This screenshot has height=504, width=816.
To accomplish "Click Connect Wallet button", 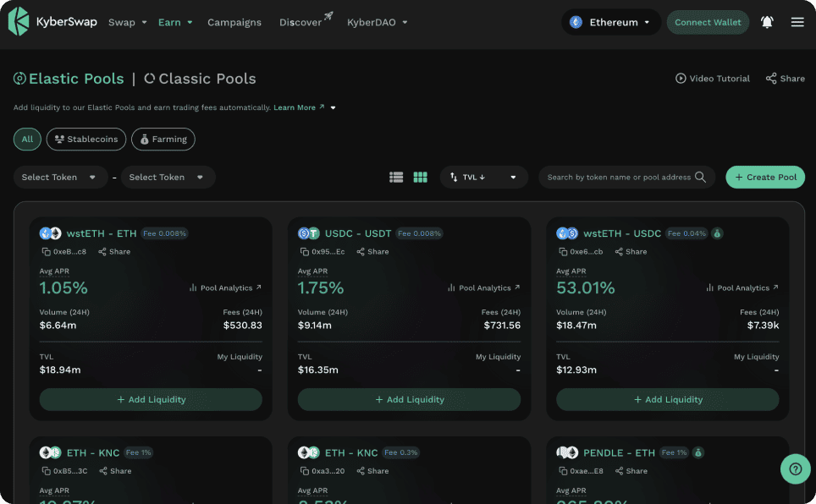I will coord(708,22).
